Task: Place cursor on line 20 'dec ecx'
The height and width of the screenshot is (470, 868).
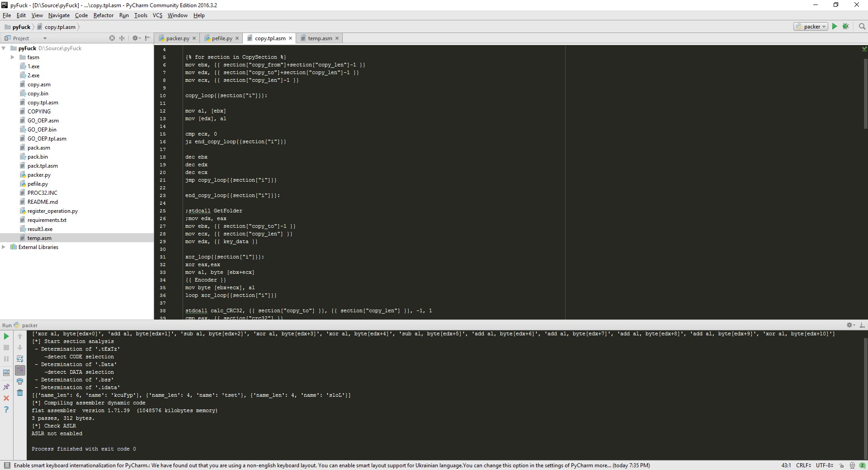Action: [196, 173]
